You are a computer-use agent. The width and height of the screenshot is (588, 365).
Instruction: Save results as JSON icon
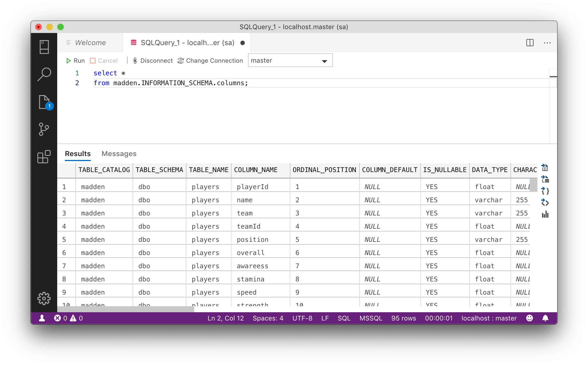545,191
